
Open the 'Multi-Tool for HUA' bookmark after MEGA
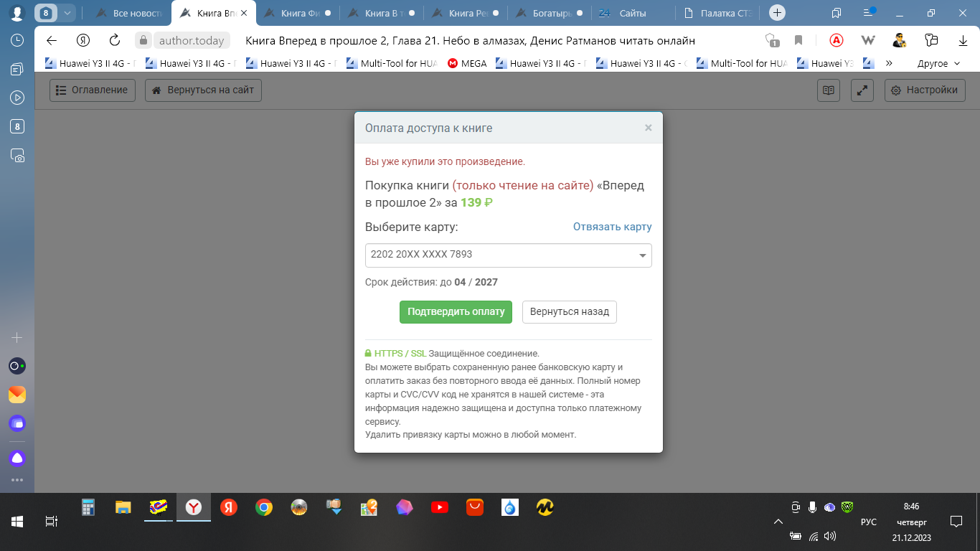(742, 63)
